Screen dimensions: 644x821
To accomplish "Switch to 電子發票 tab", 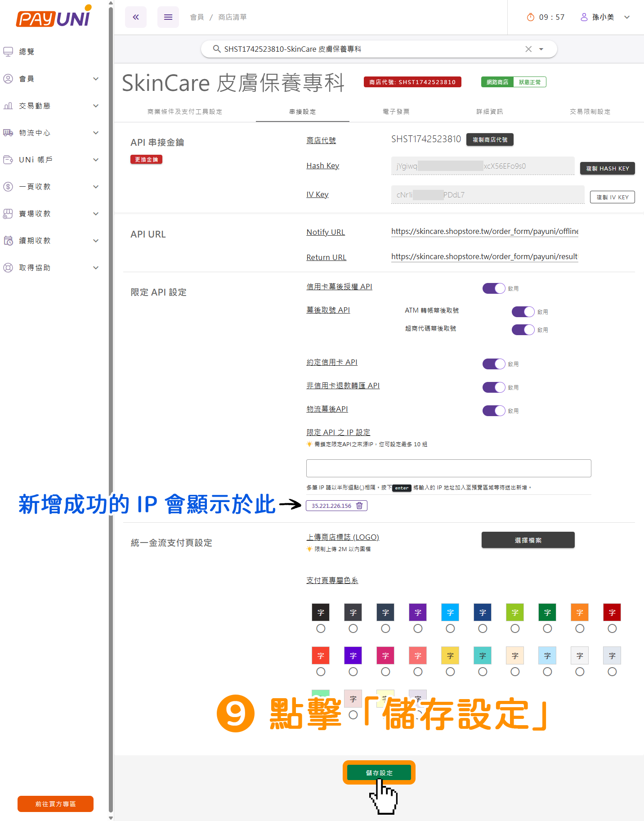I will click(396, 112).
